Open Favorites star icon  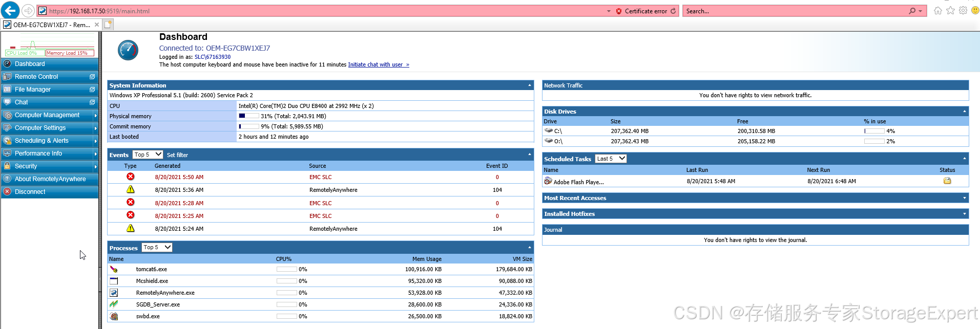[951, 11]
